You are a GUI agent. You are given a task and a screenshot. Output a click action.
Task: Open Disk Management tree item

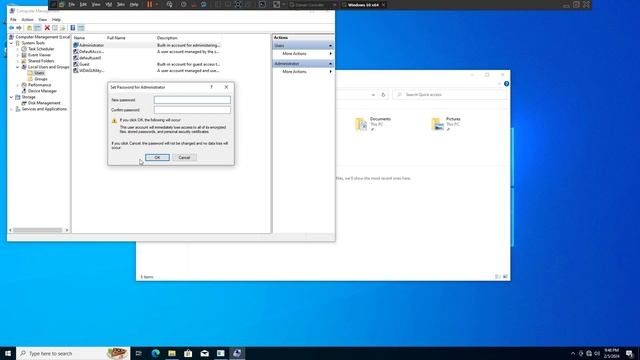click(44, 103)
